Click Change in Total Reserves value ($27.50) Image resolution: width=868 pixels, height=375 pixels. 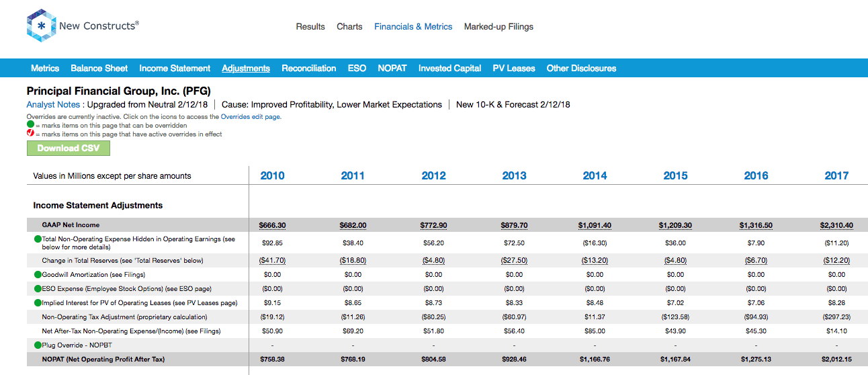click(514, 260)
